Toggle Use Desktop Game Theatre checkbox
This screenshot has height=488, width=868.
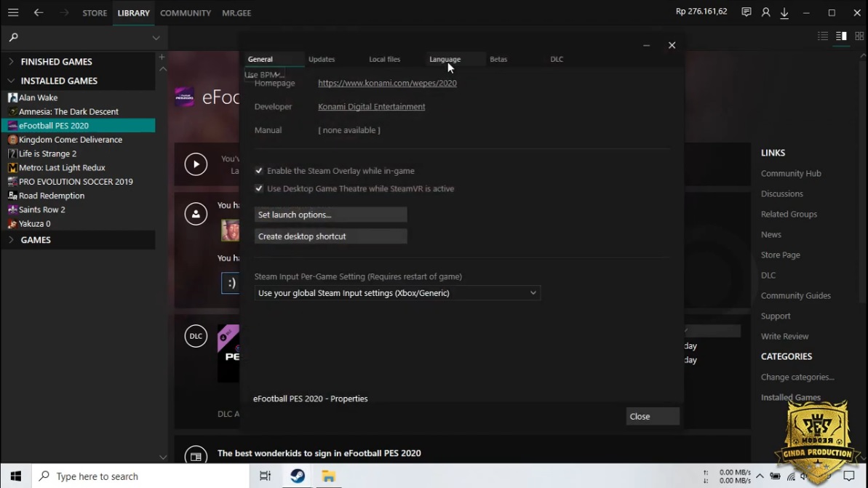coord(258,188)
